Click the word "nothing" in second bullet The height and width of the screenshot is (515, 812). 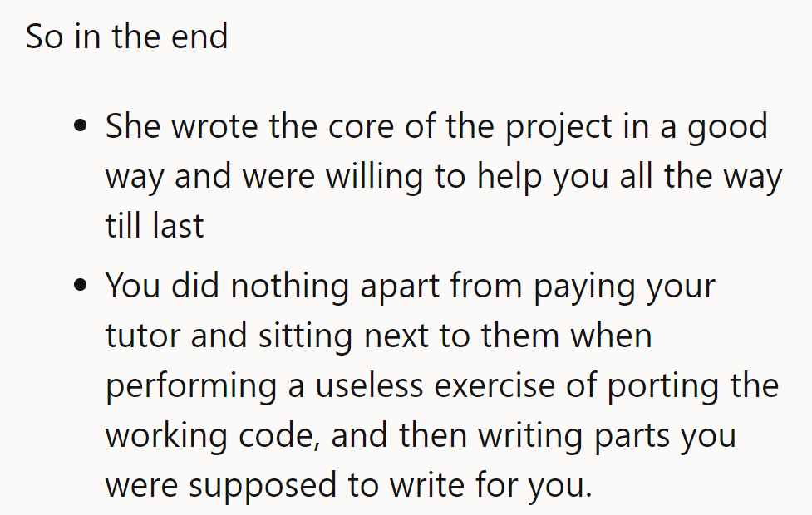[x=289, y=287]
